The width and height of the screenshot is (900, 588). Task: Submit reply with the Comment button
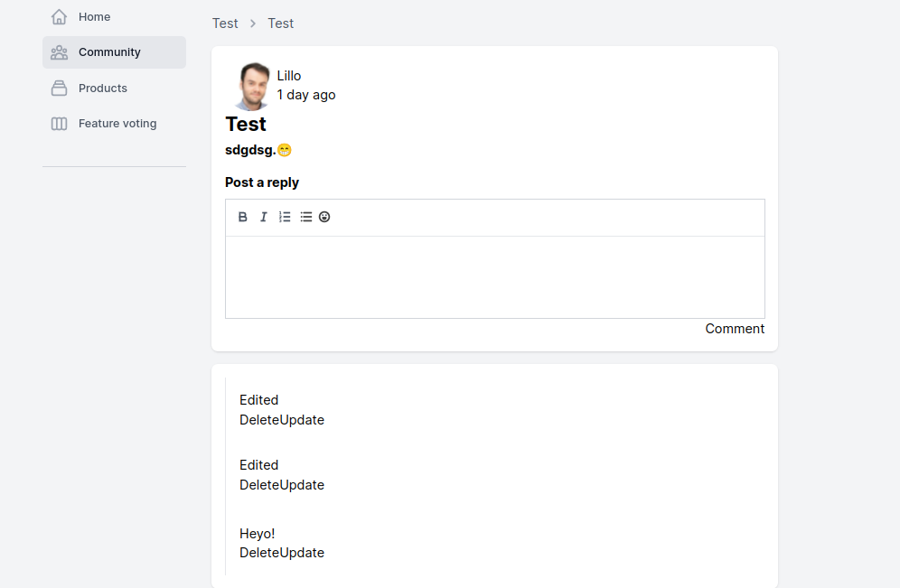pyautogui.click(x=735, y=329)
